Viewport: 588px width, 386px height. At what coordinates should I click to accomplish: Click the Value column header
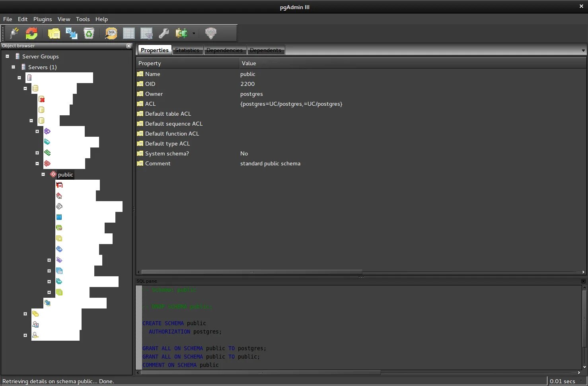pyautogui.click(x=413, y=63)
